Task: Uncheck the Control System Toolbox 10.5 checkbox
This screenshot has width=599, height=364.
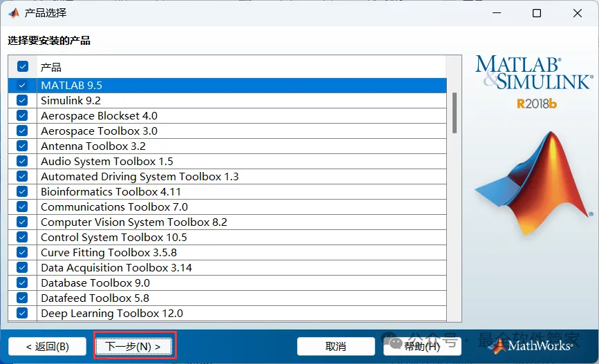Action: [x=22, y=237]
